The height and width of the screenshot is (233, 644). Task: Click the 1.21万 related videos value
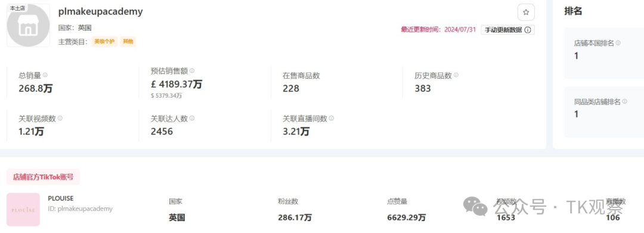tap(31, 131)
